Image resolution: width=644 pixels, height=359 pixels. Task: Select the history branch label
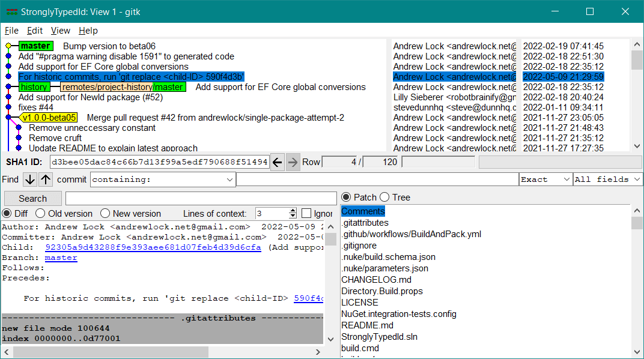[34, 87]
